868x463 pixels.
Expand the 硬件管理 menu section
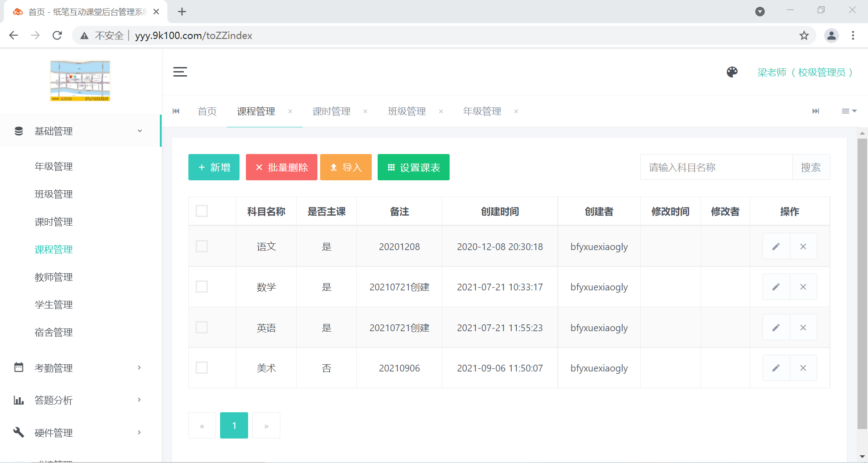(x=139, y=432)
